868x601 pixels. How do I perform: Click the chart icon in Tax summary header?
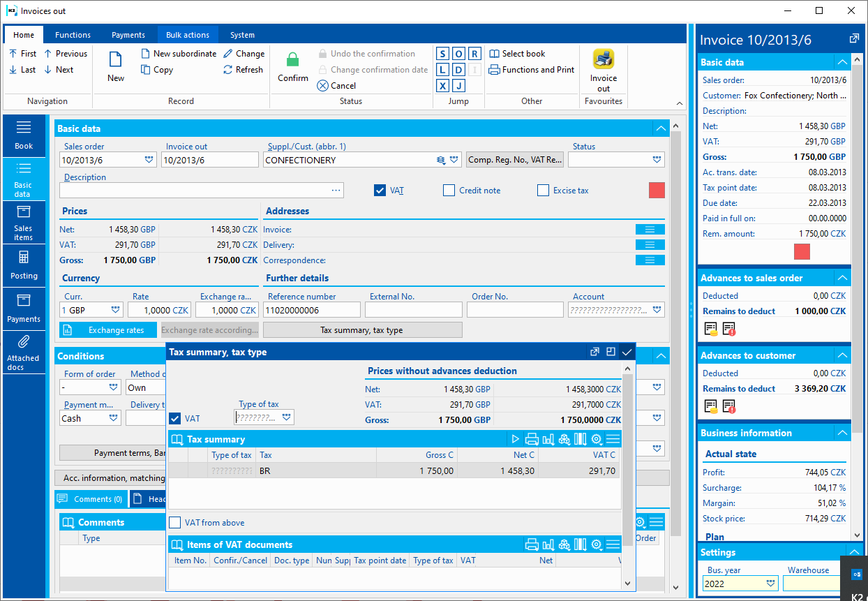click(x=548, y=439)
